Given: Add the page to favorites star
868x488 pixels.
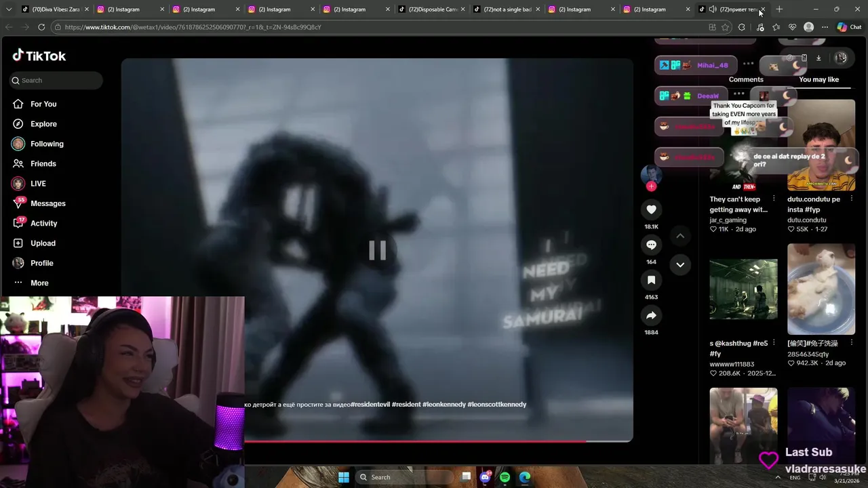Looking at the screenshot, I should pyautogui.click(x=726, y=27).
